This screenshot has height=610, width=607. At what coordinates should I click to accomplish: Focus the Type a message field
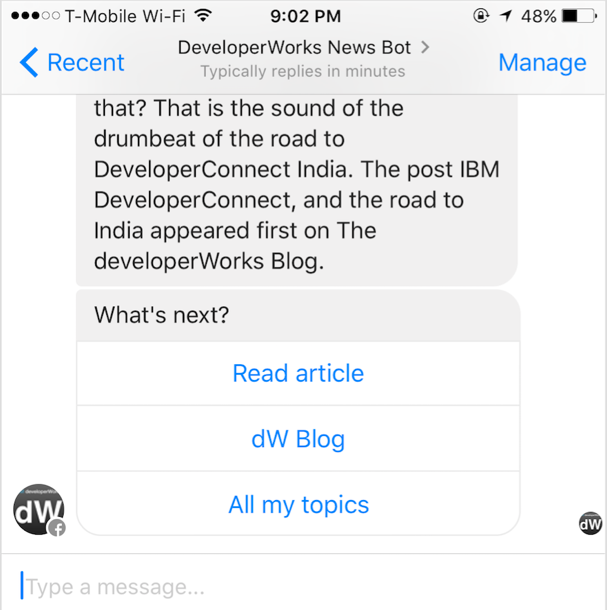(x=304, y=586)
